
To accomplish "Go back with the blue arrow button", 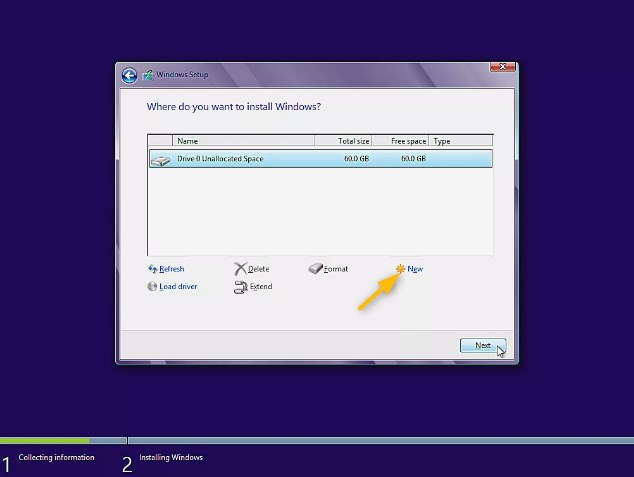I will tap(129, 75).
